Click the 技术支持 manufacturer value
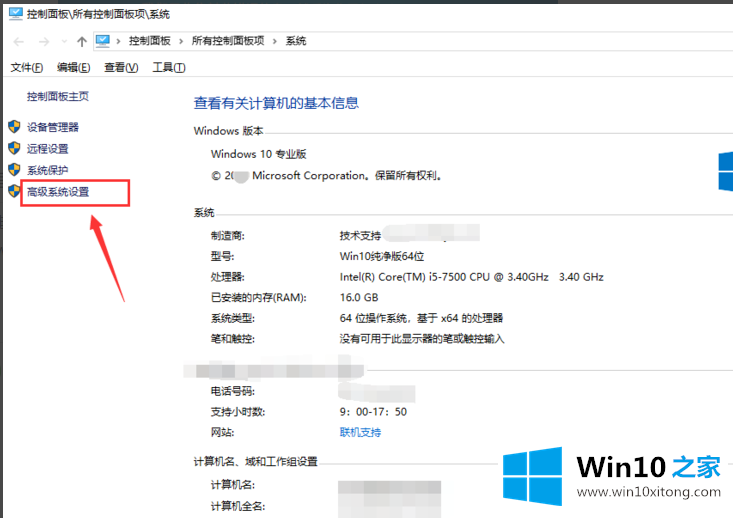 tap(360, 236)
